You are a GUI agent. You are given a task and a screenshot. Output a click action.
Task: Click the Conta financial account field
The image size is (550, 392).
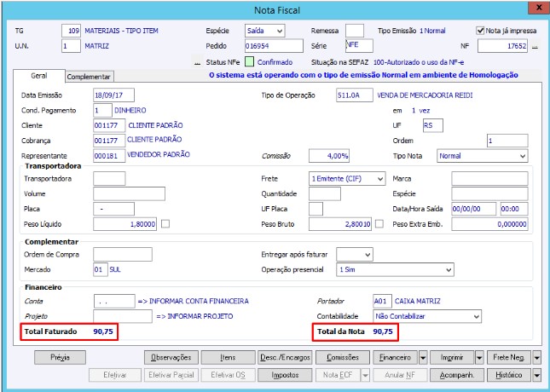coord(114,301)
